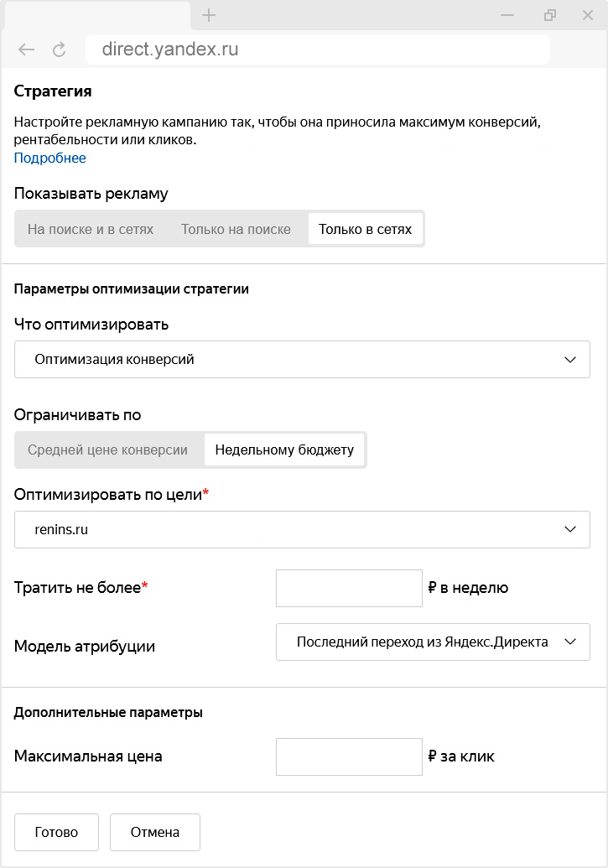Click the direct.yandex.ru address bar
Viewport: 608px width, 868px height.
tap(317, 49)
